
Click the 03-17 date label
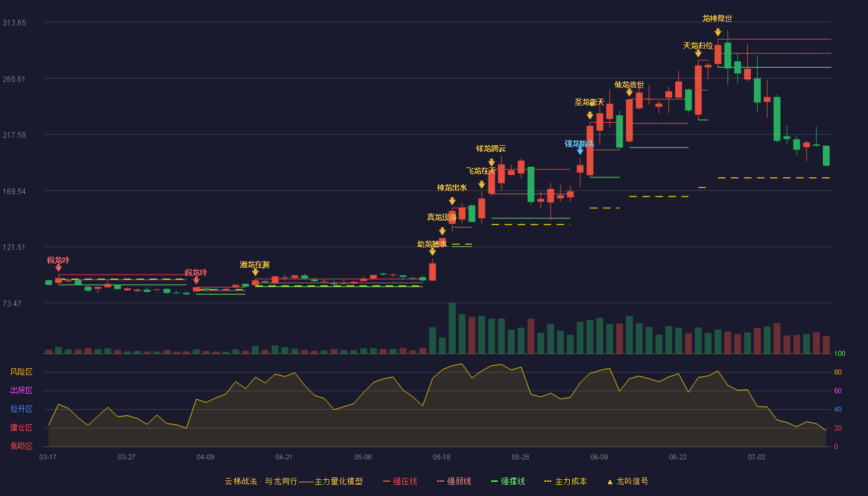click(x=48, y=457)
